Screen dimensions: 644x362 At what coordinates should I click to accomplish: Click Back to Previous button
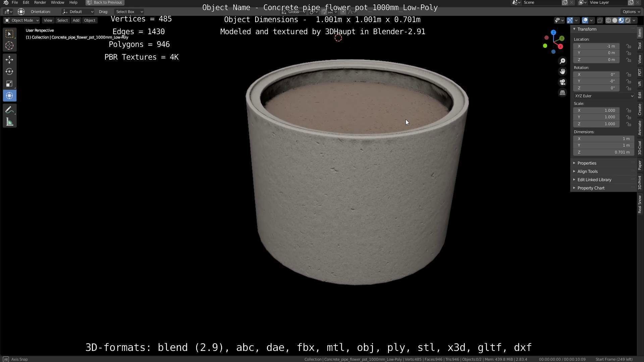105,2
